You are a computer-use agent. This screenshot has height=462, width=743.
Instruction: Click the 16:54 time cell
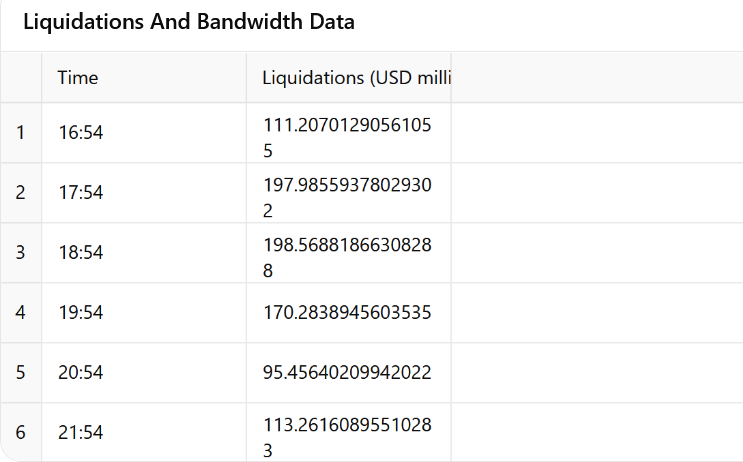point(144,133)
